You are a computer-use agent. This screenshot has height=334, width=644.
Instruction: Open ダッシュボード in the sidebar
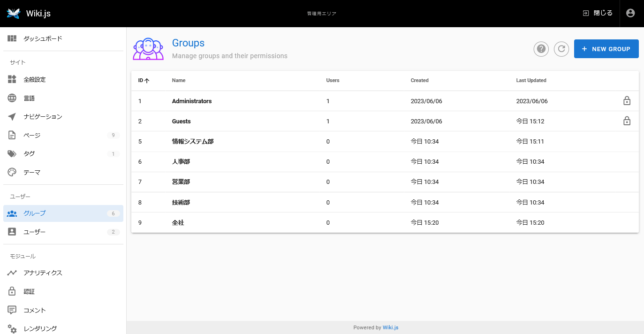pyautogui.click(x=43, y=38)
